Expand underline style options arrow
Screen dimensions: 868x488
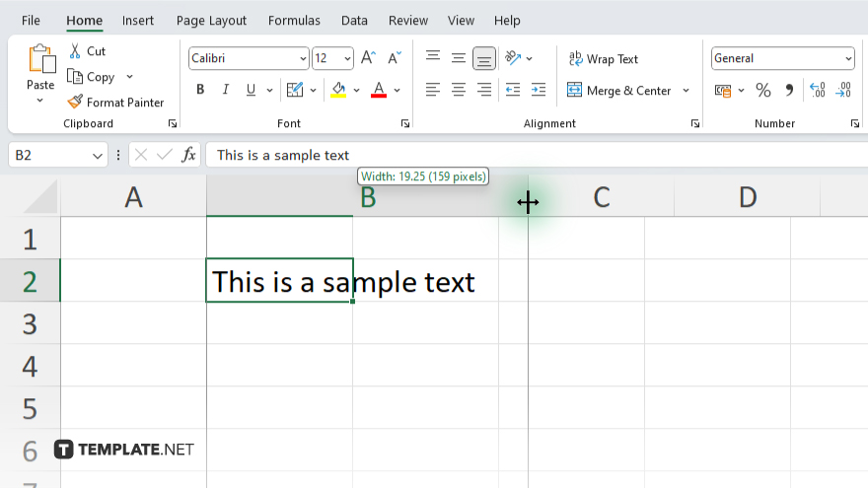269,90
